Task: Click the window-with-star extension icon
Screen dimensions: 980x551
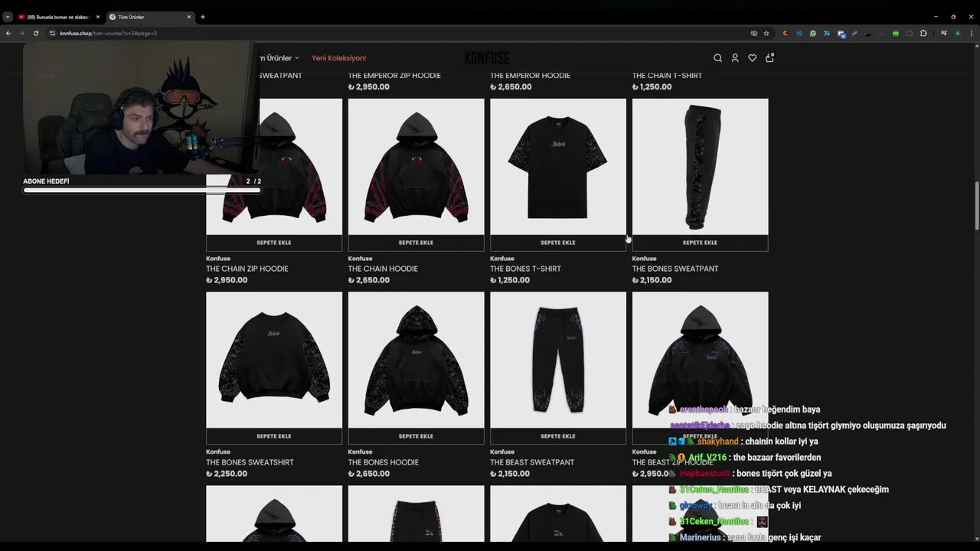Action: (841, 34)
